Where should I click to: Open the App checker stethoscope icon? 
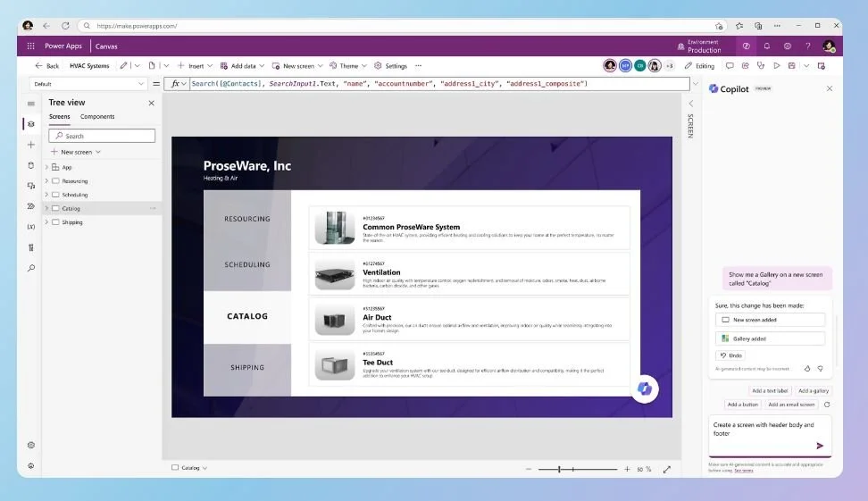761,65
